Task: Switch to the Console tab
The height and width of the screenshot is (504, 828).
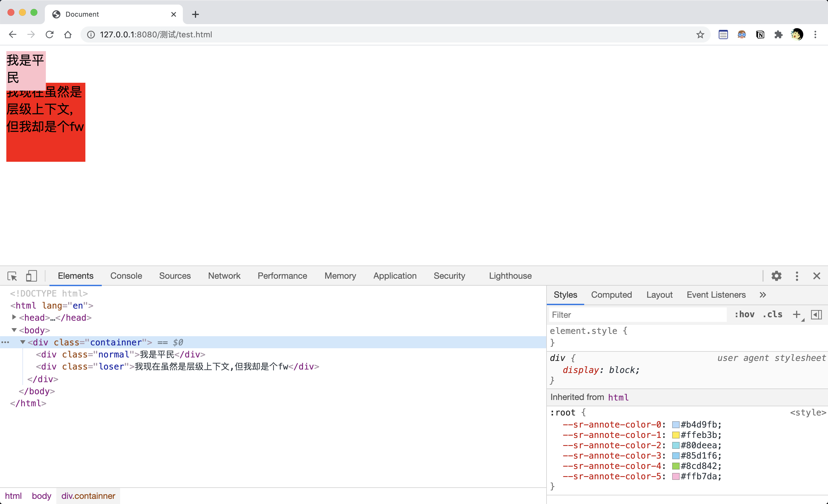Action: (x=126, y=276)
